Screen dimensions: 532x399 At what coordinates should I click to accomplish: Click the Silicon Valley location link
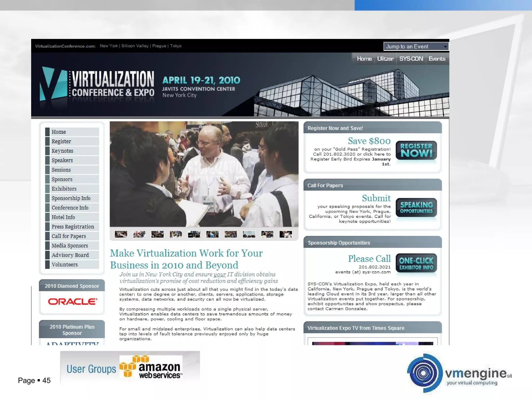[135, 46]
